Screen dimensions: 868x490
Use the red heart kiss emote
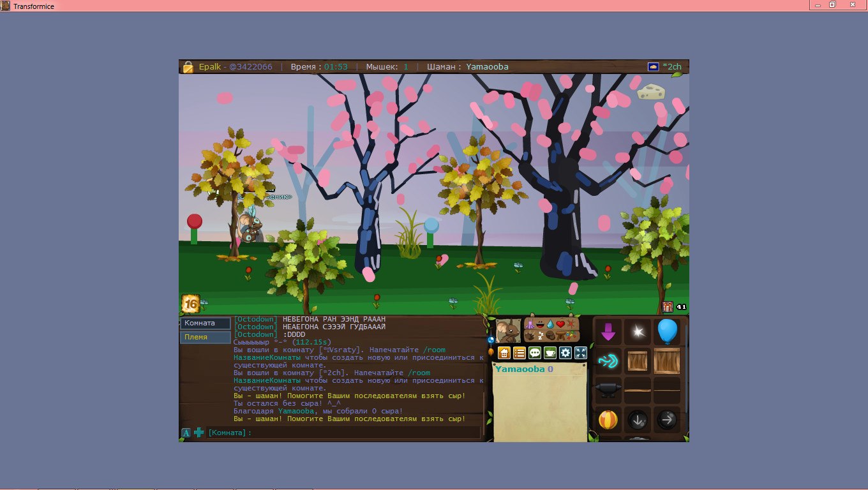(560, 324)
